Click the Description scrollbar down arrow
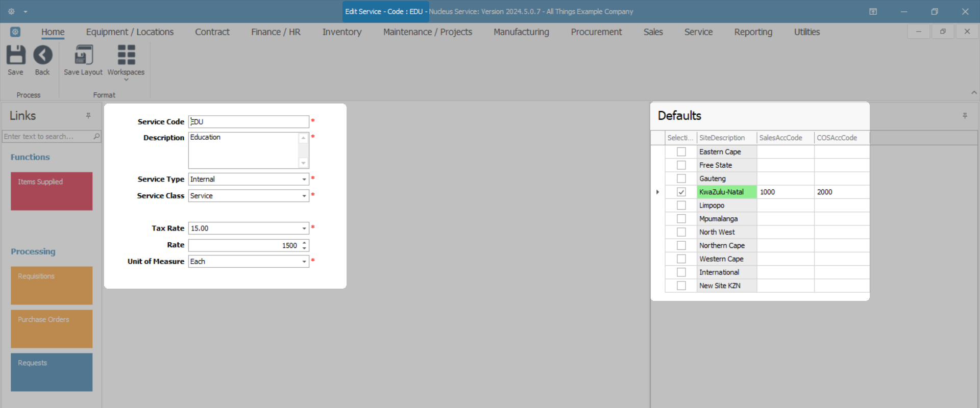The height and width of the screenshot is (408, 980). (303, 163)
